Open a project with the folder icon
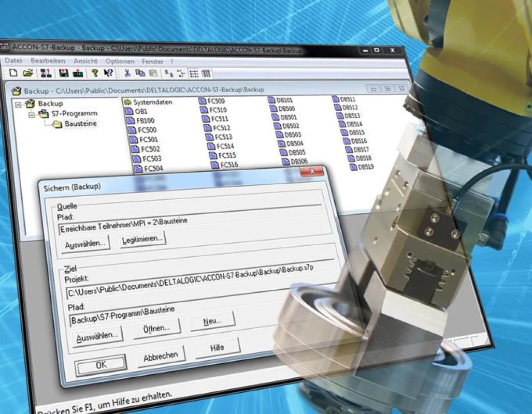532x414 pixels. coord(28,73)
